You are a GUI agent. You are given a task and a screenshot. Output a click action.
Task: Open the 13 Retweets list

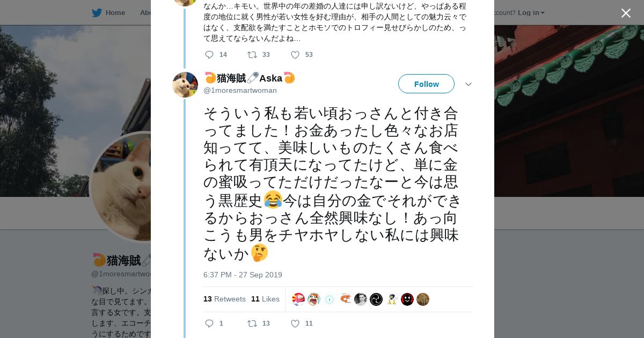(x=224, y=299)
